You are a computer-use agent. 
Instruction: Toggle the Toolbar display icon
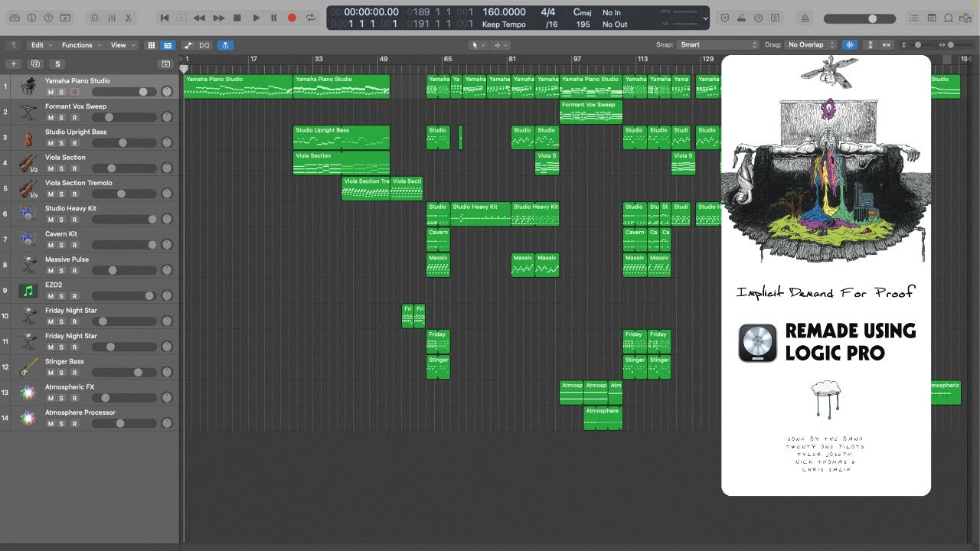click(67, 18)
